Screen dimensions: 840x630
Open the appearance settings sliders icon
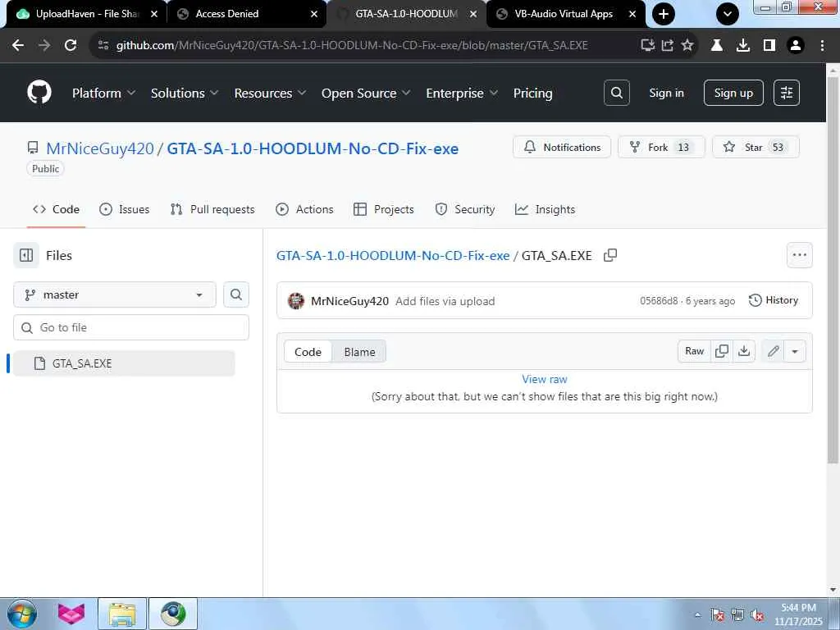[x=787, y=93]
